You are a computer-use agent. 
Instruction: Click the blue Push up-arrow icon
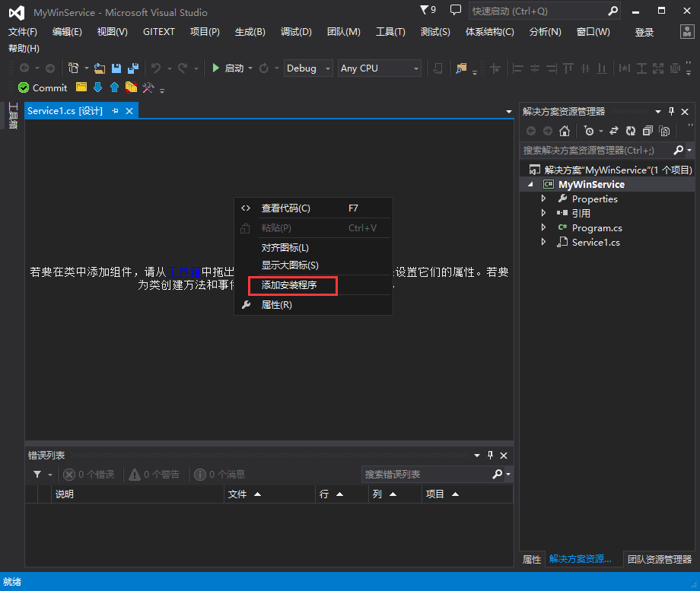click(x=114, y=87)
